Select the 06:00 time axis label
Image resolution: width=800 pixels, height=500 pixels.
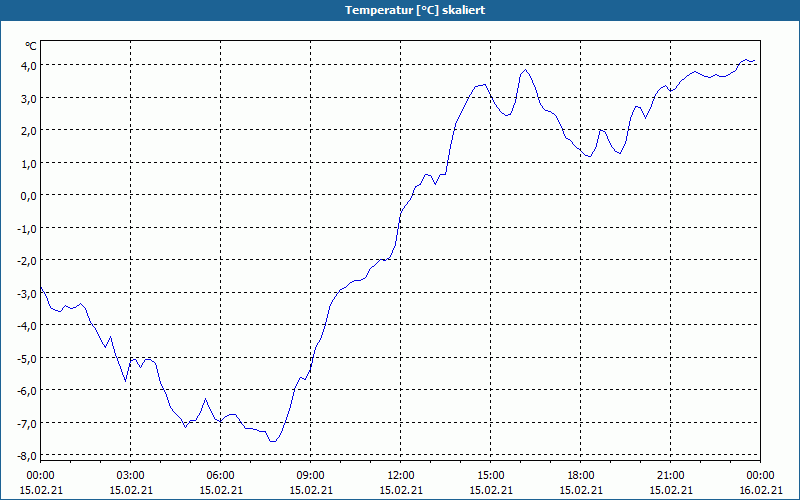[x=220, y=476]
